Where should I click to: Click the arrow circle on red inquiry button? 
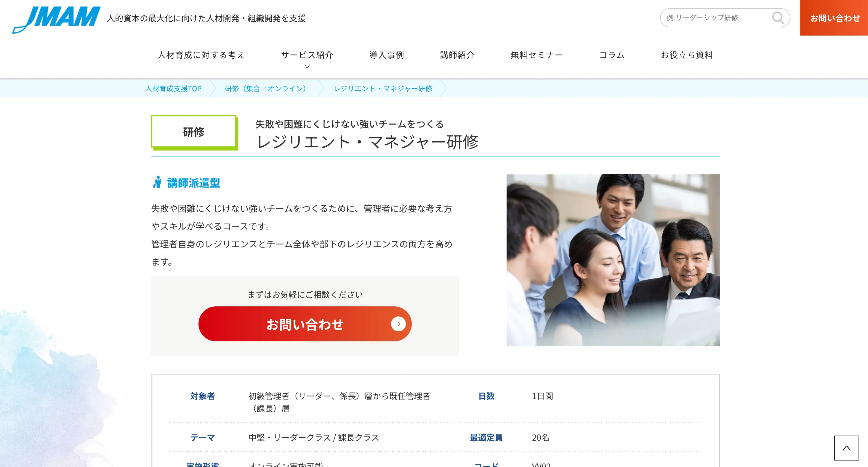(398, 324)
